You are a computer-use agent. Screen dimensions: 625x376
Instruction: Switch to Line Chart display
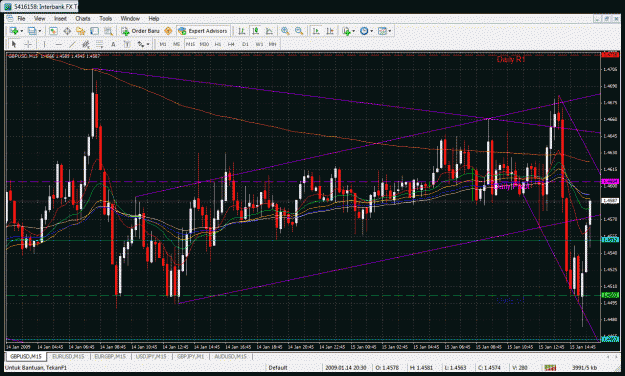(x=269, y=31)
